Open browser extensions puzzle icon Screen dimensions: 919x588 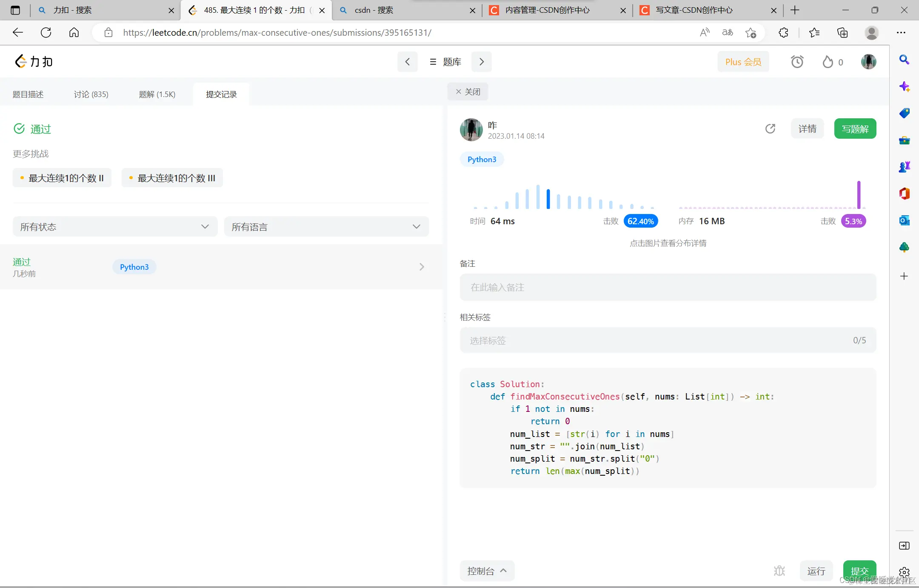pos(783,33)
